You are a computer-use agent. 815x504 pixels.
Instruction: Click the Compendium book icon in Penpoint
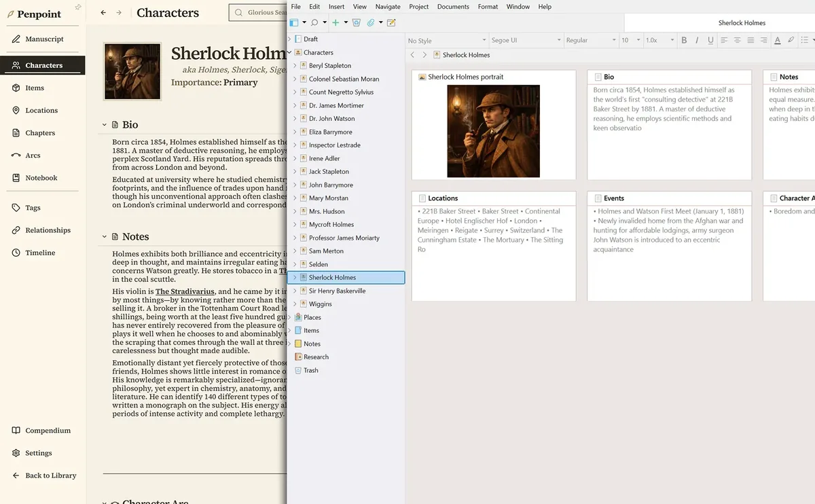(16, 431)
